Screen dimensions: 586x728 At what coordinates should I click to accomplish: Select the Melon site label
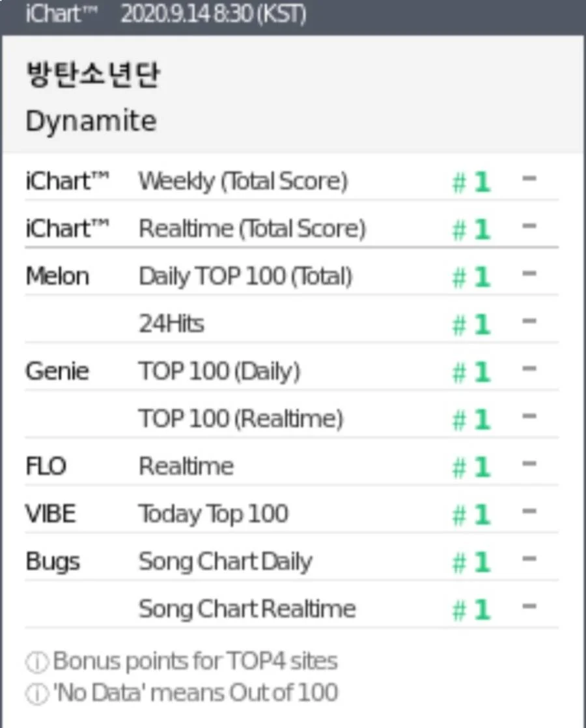[x=57, y=276]
